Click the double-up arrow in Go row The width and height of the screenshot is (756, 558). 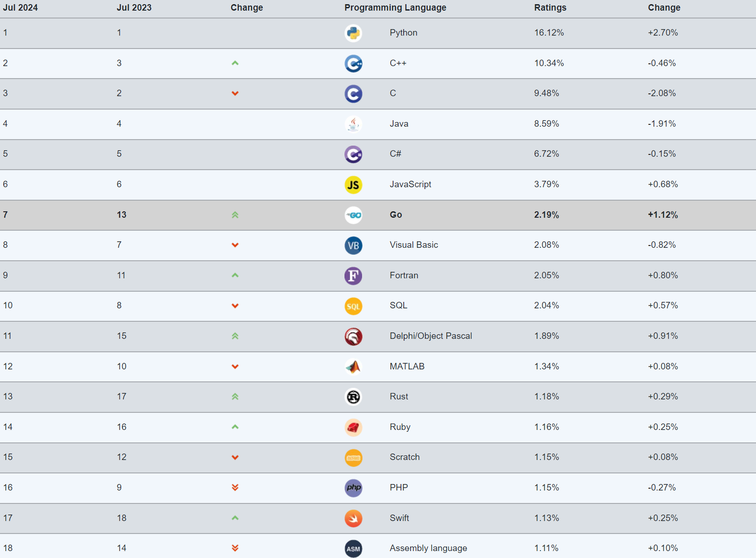235,215
